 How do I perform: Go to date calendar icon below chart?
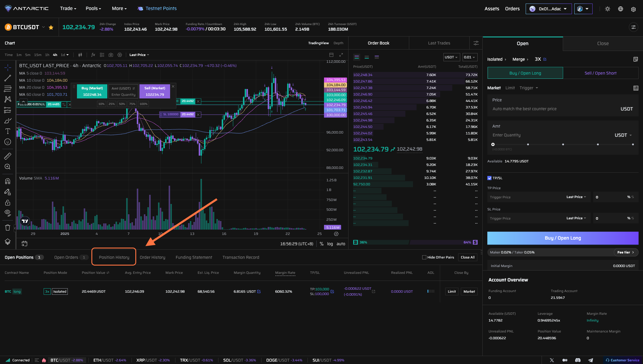click(x=24, y=243)
